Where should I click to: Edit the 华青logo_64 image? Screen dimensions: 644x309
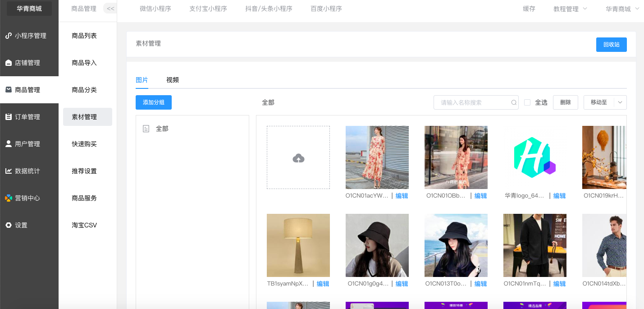560,196
